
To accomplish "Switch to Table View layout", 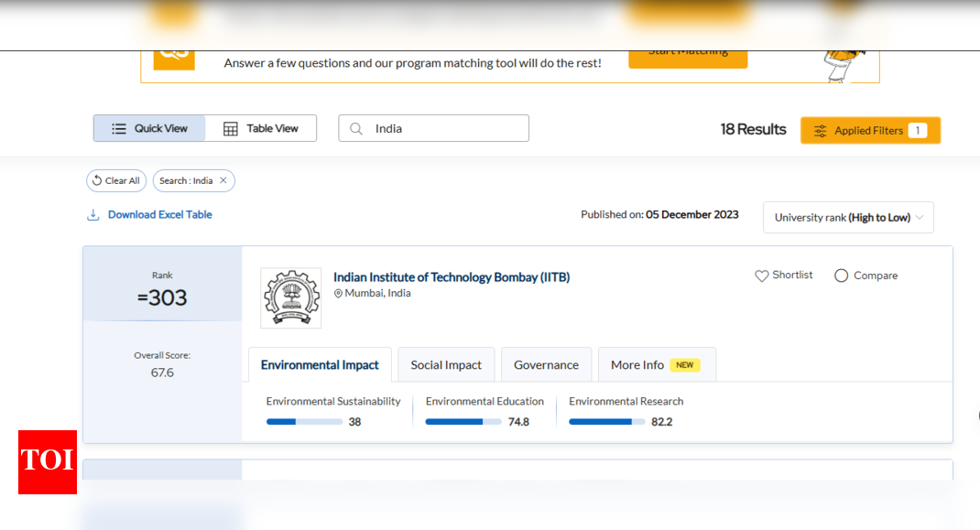I will 261,128.
